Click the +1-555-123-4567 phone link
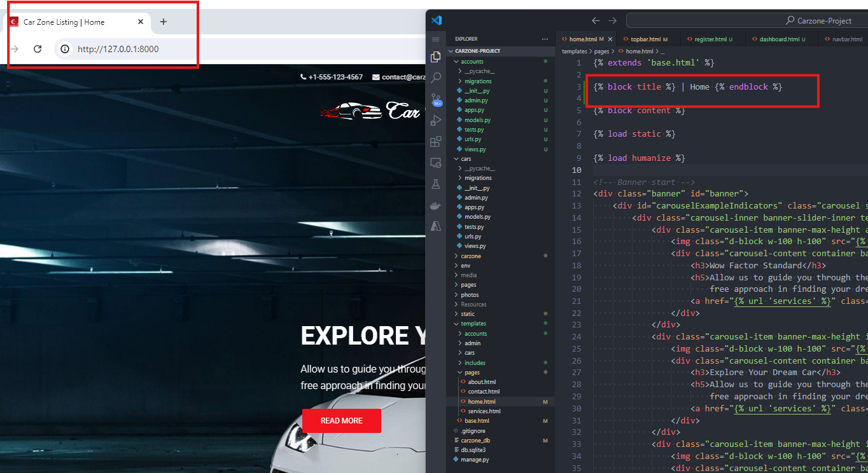The width and height of the screenshot is (868, 473). click(335, 77)
